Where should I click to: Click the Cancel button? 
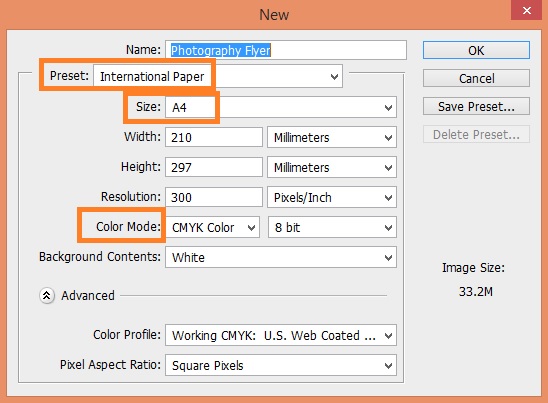476,78
